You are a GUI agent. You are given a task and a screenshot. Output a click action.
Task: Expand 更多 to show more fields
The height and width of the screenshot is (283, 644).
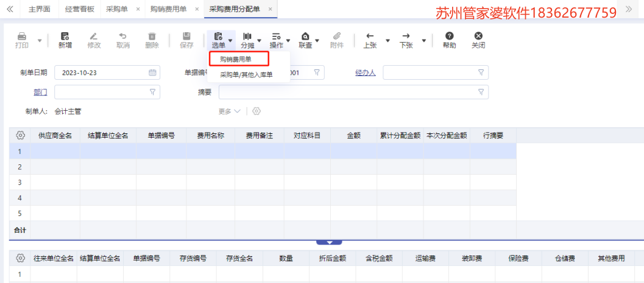pyautogui.click(x=230, y=111)
